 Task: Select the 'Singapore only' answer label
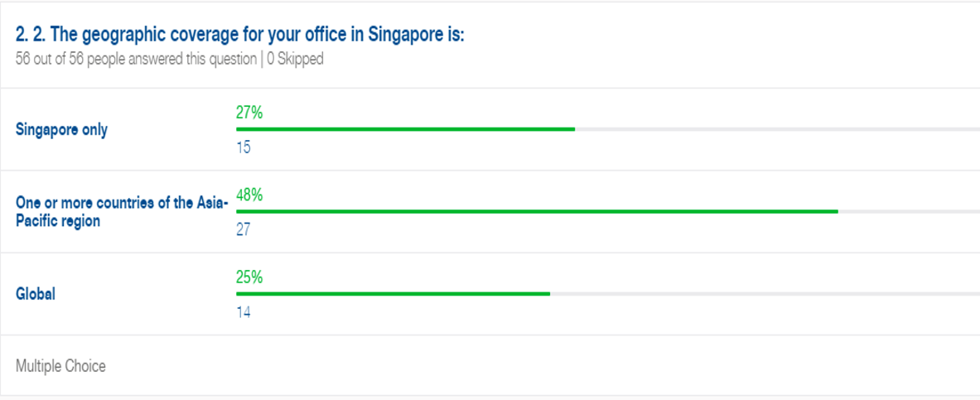[61, 130]
